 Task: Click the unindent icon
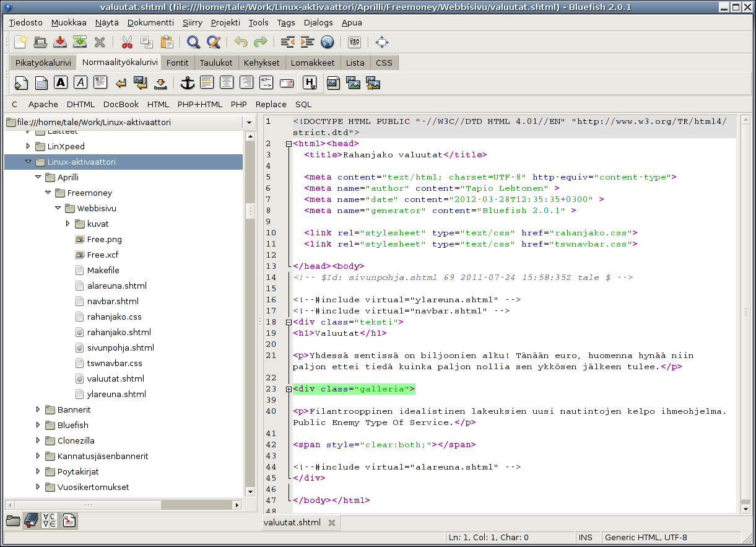tap(287, 42)
